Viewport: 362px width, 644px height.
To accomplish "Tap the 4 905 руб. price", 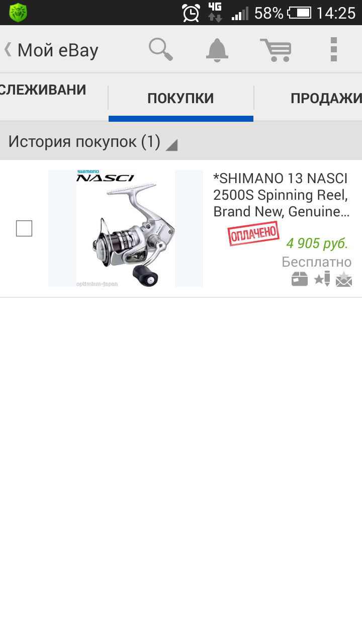I will pyautogui.click(x=317, y=244).
